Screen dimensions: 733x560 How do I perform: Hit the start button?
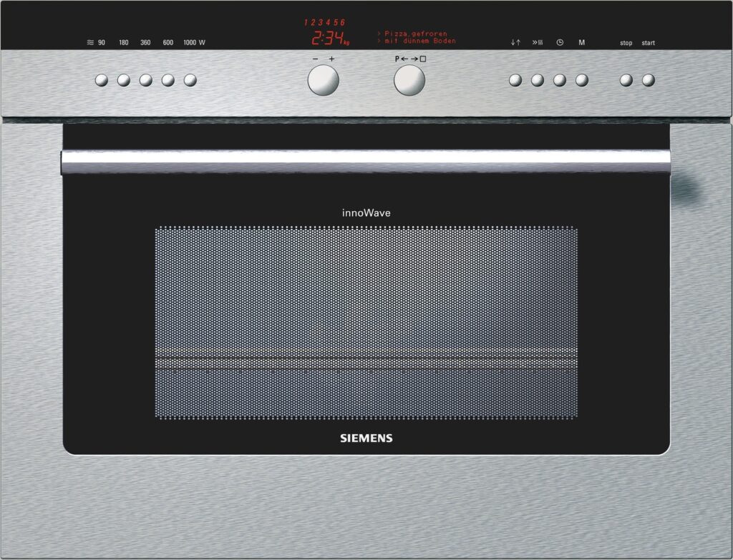point(648,80)
